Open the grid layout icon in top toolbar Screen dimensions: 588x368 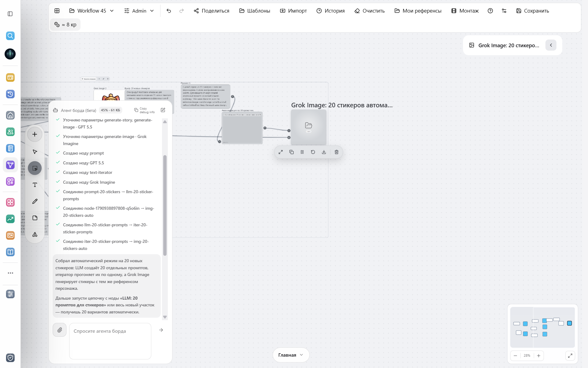click(57, 11)
